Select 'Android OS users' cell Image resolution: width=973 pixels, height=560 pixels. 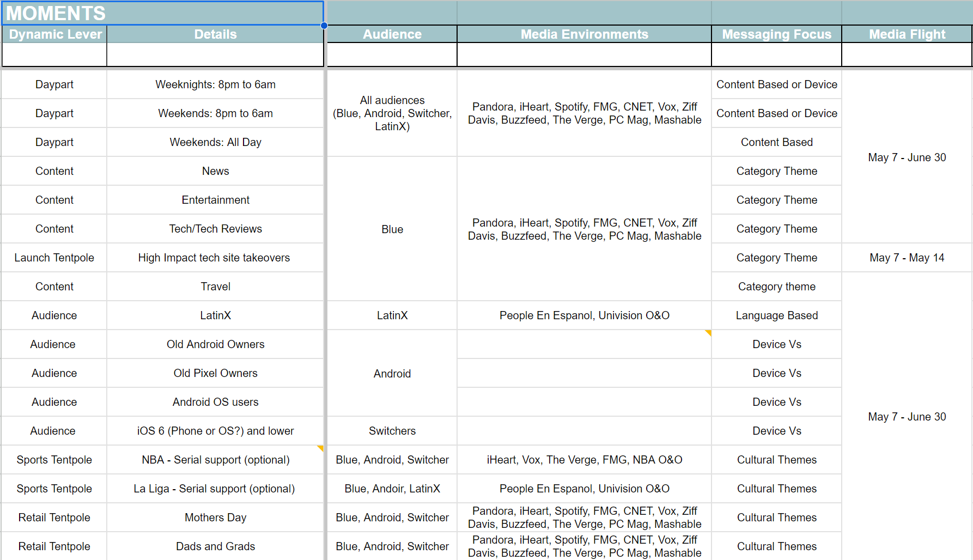point(215,402)
